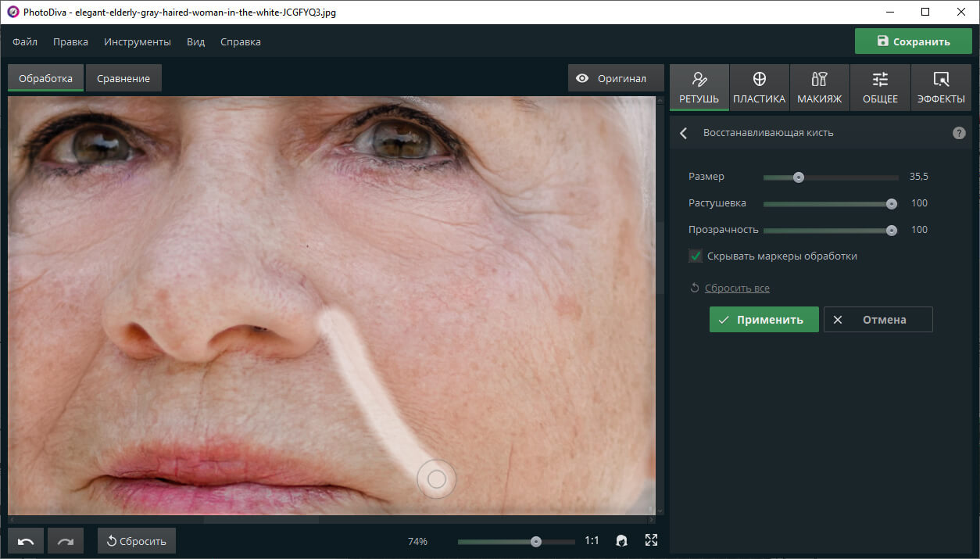Adjust the Размер slider handle
The width and height of the screenshot is (980, 559).
[799, 177]
